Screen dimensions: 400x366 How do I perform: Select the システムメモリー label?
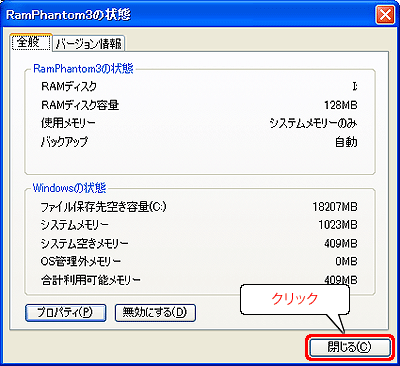[74, 225]
